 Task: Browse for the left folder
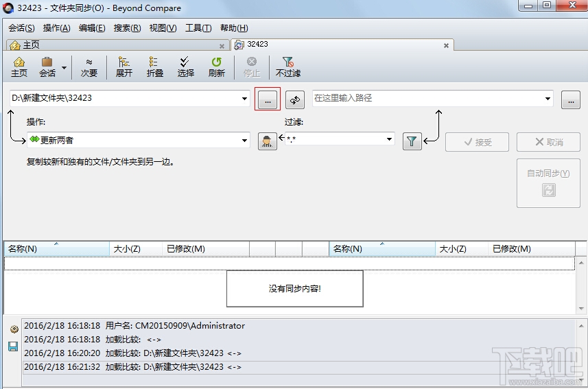268,99
